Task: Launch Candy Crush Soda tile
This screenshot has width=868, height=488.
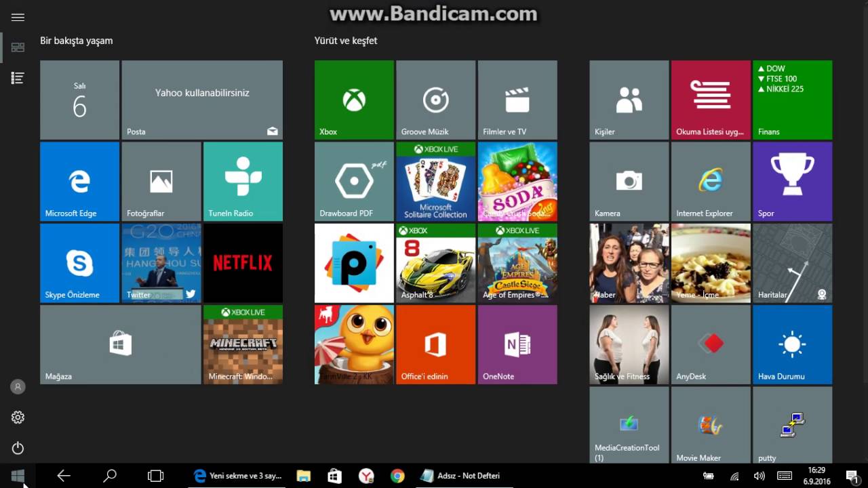Action: point(517,181)
